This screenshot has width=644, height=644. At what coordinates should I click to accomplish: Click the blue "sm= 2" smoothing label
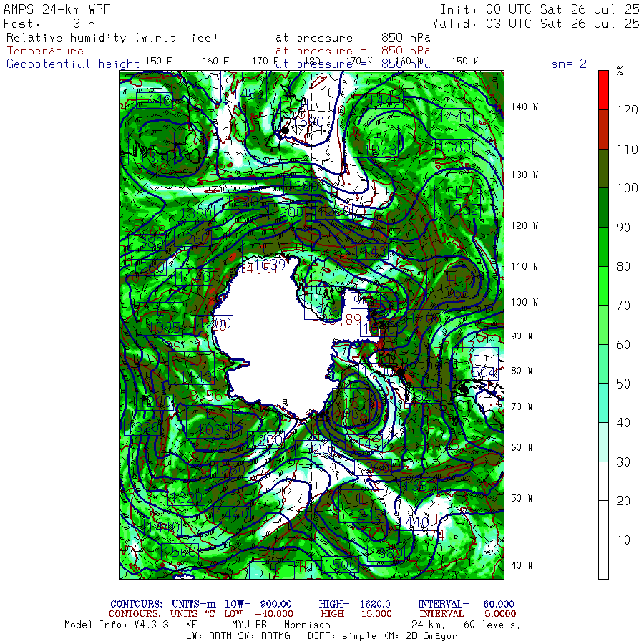click(x=569, y=64)
